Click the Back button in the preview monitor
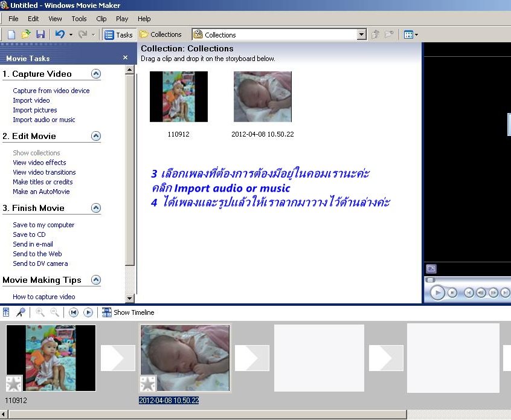This screenshot has height=420, width=511. pyautogui.click(x=469, y=293)
